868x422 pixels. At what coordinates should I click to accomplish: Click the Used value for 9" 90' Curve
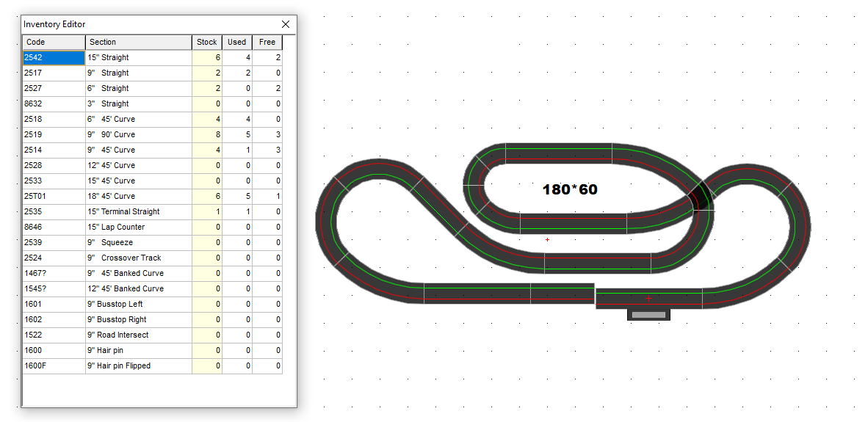coord(237,135)
